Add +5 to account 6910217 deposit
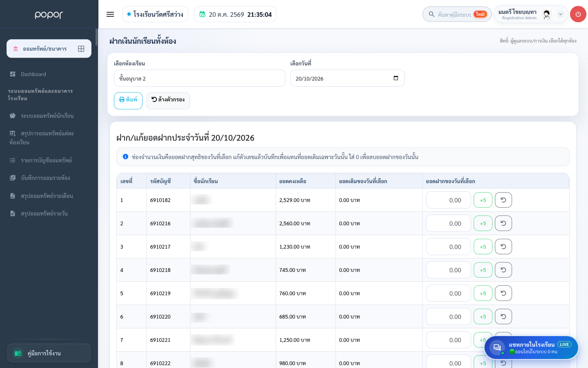The height and width of the screenshot is (368, 588). [x=483, y=247]
